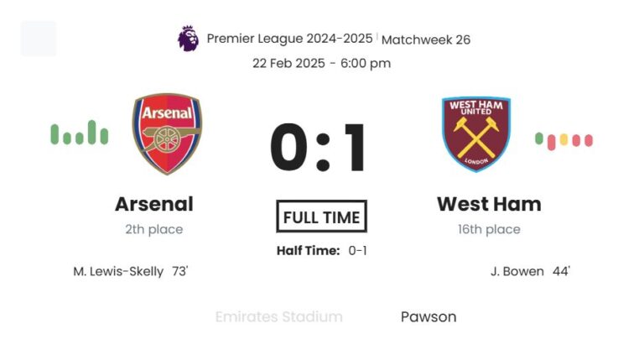Click referee name Pawson
The image size is (644, 350).
coord(428,316)
